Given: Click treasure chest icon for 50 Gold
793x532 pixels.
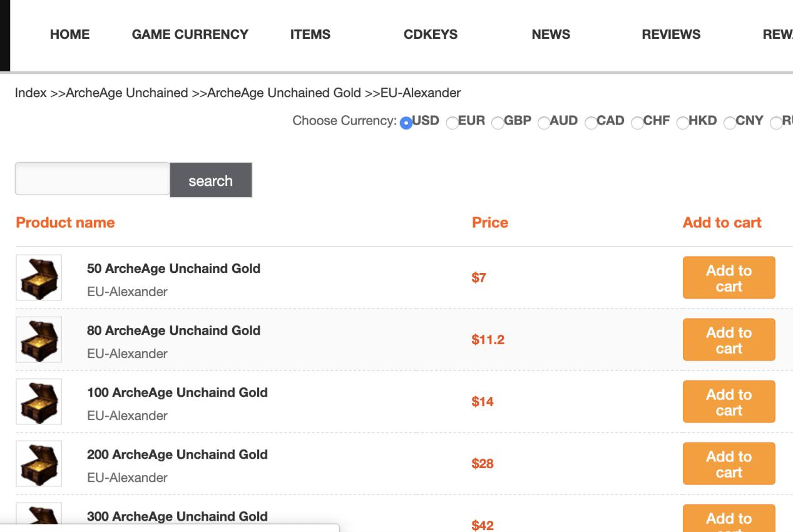Looking at the screenshot, I should pos(39,278).
